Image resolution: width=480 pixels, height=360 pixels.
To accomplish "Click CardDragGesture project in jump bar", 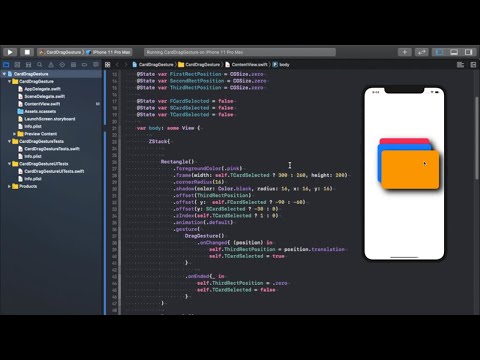I will point(153,65).
